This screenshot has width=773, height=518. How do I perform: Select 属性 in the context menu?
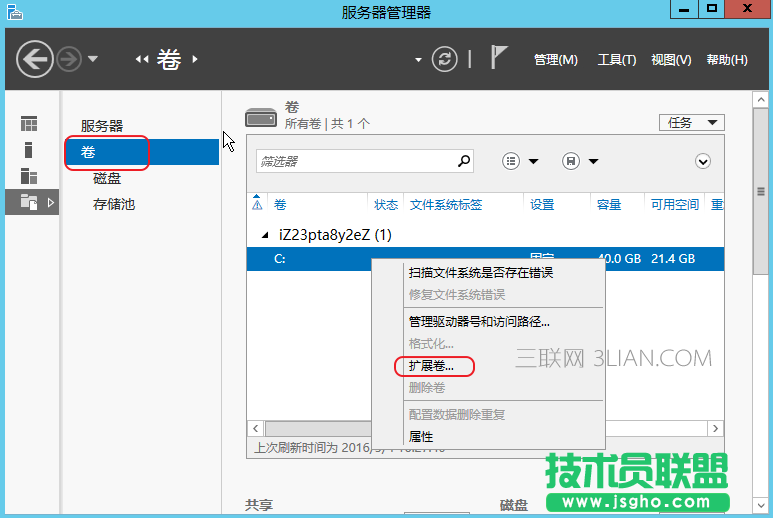point(421,436)
